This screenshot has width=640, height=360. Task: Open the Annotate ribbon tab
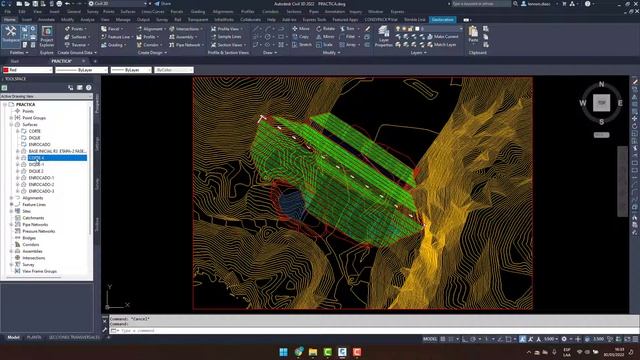coord(46,20)
